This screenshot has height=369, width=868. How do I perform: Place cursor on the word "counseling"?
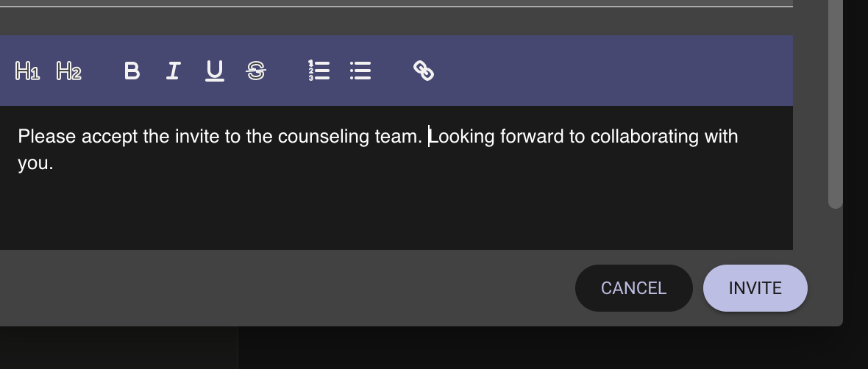click(x=324, y=137)
